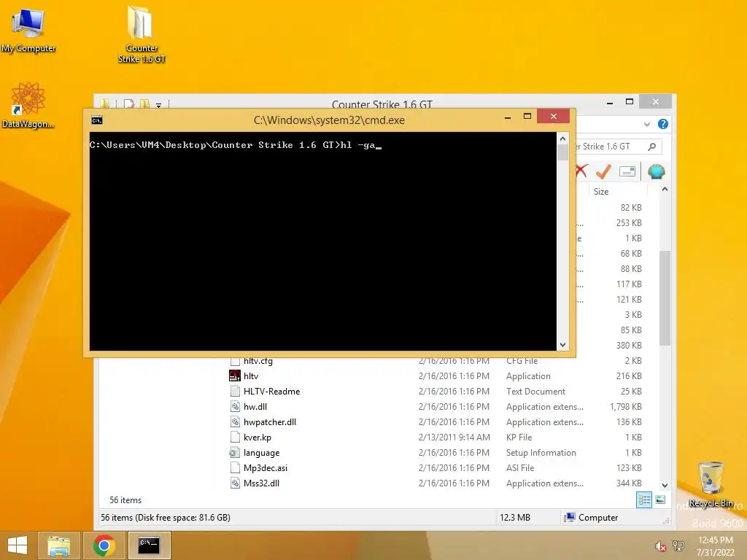Screen dimensions: 747x560
Task: Select the hltv.cfg file
Action: coord(258,361)
